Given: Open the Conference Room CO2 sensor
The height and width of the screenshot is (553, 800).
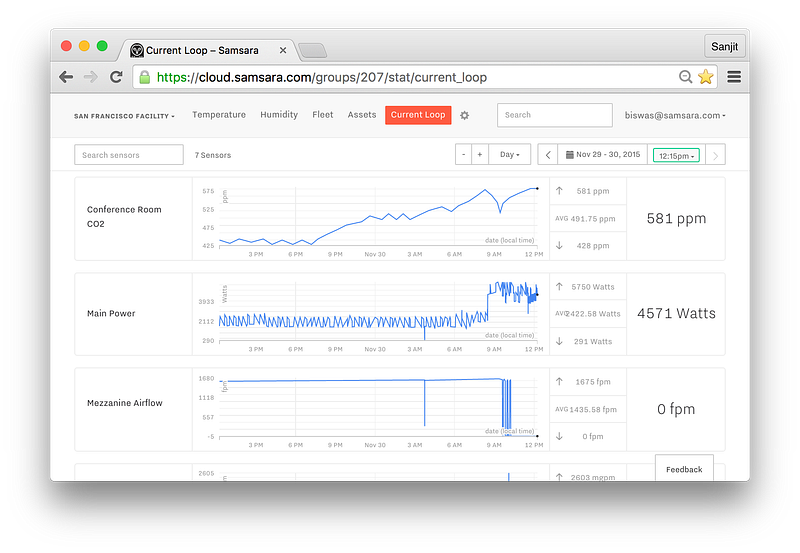Looking at the screenshot, I should pos(124,216).
